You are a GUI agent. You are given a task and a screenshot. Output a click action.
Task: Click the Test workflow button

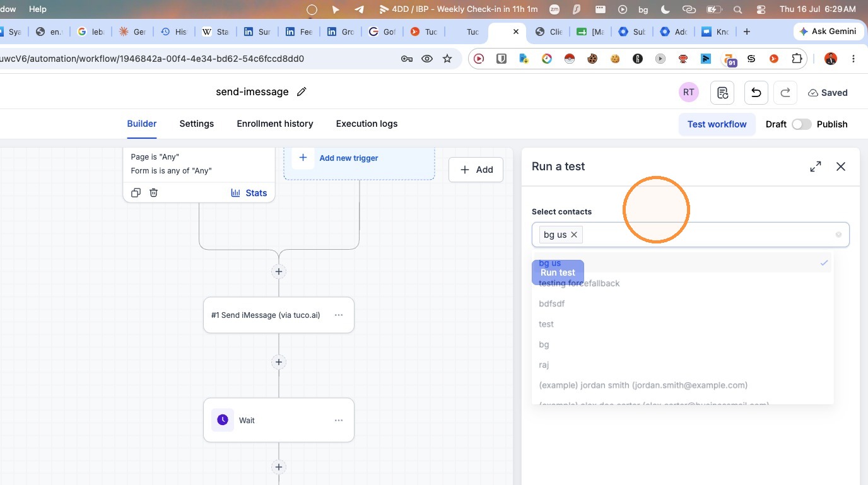tap(717, 124)
